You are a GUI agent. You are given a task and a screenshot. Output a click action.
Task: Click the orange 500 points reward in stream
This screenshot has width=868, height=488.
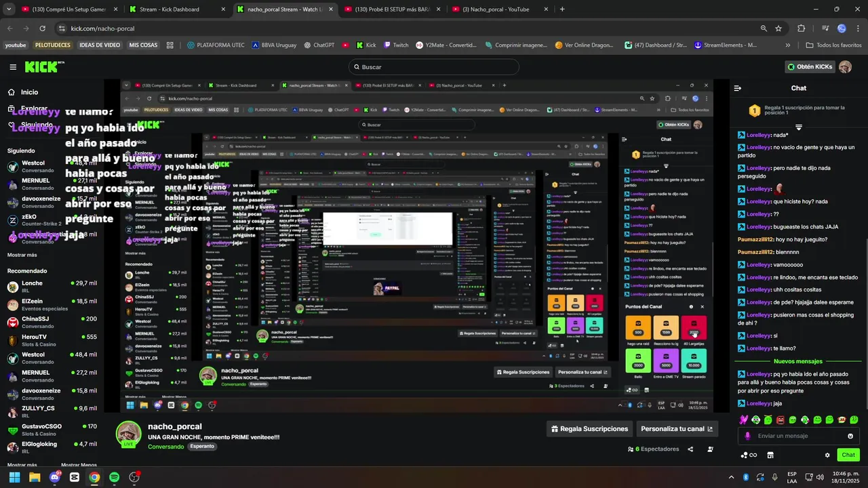pos(638,328)
